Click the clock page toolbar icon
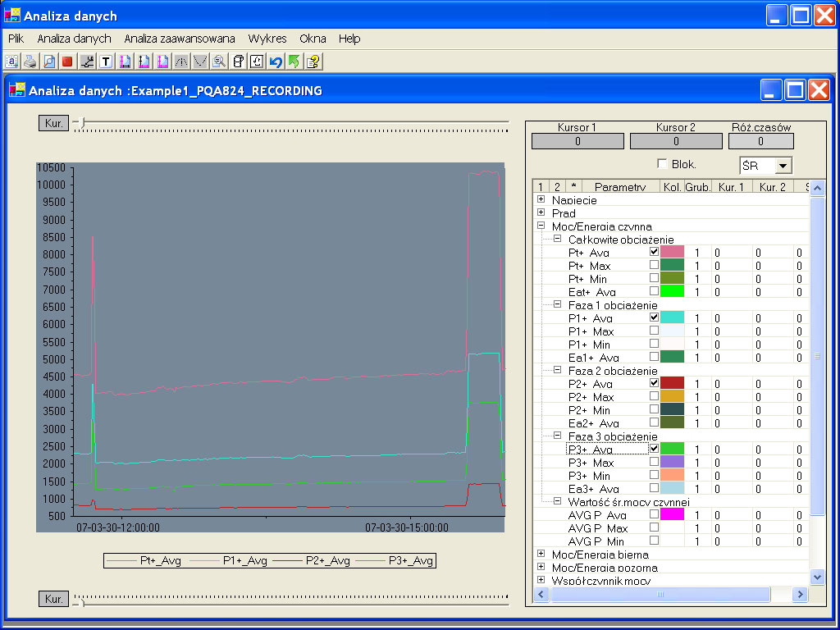The height and width of the screenshot is (630, 840). tap(257, 62)
